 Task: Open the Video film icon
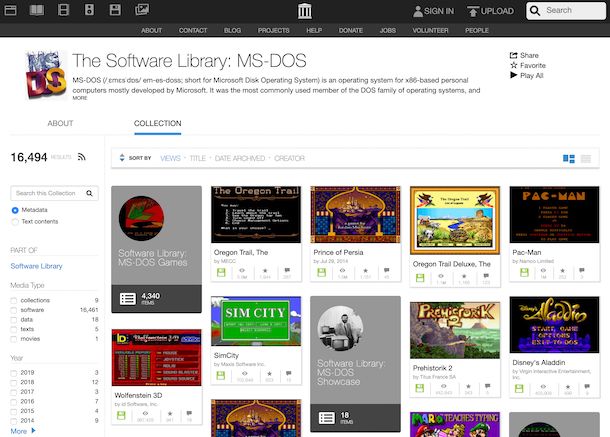[63, 10]
